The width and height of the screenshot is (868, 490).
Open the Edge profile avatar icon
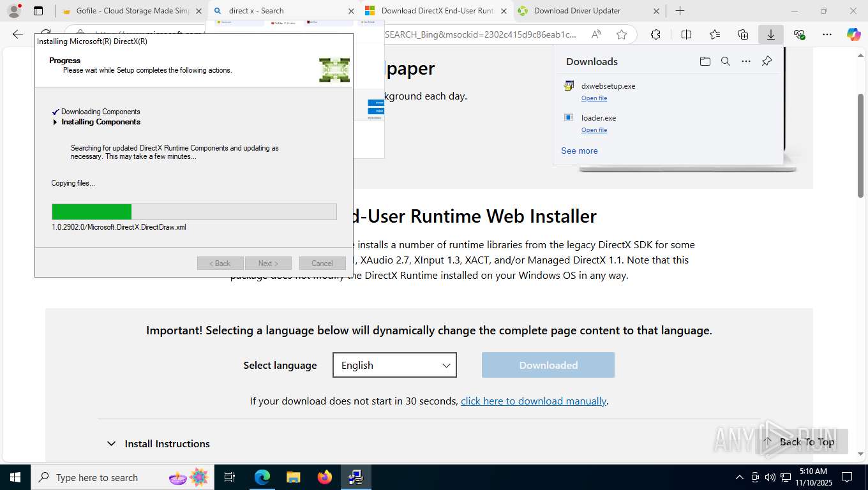click(x=14, y=11)
